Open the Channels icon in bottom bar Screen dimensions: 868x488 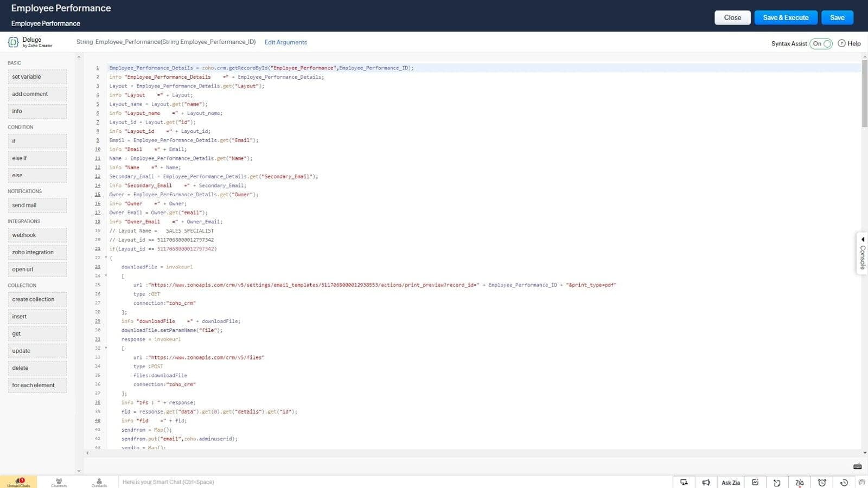click(x=59, y=482)
